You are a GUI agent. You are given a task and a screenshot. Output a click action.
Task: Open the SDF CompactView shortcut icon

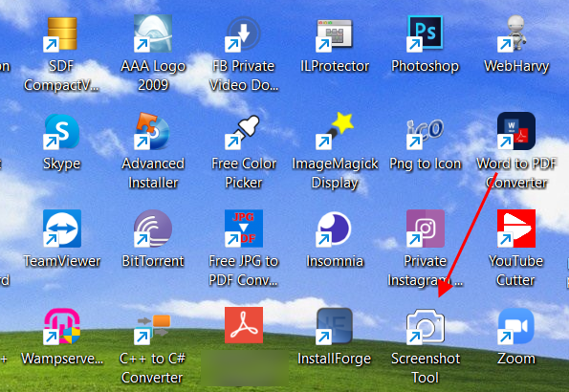pyautogui.click(x=61, y=33)
